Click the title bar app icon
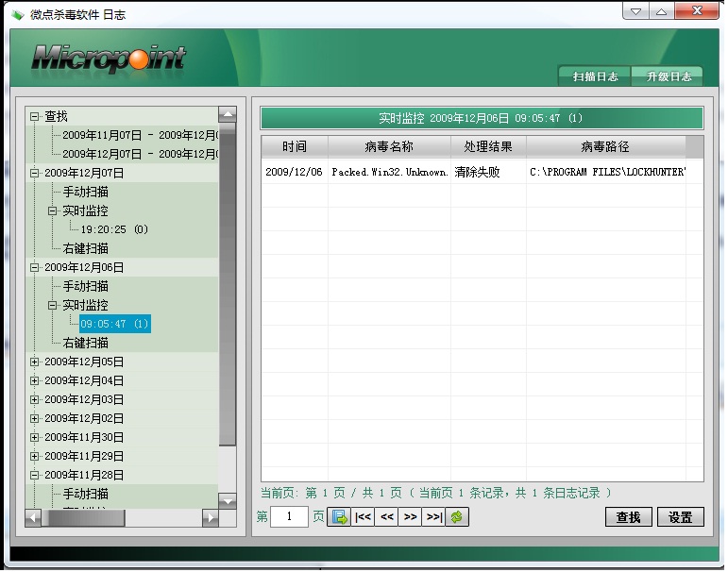The width and height of the screenshot is (728, 572). pos(18,15)
